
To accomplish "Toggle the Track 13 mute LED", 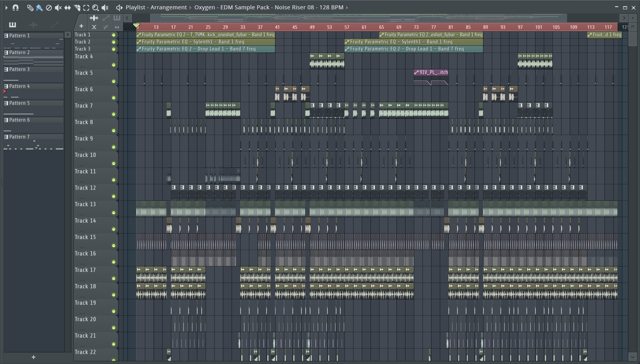I will pos(114,213).
